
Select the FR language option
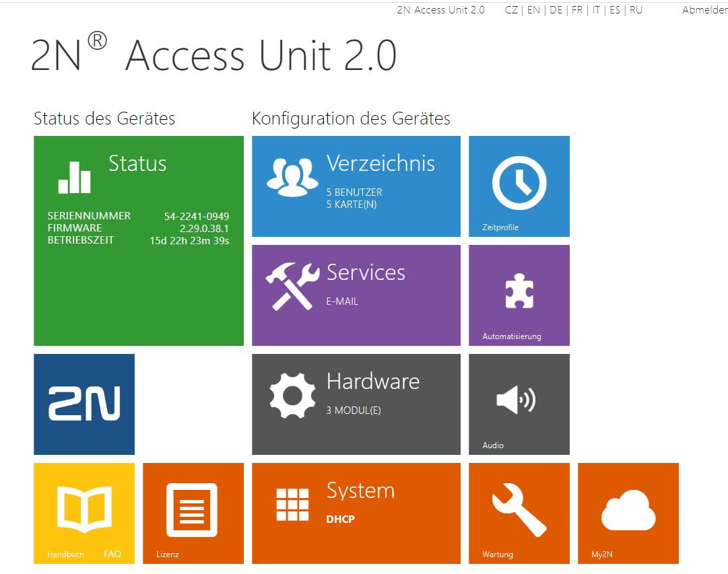coord(577,10)
